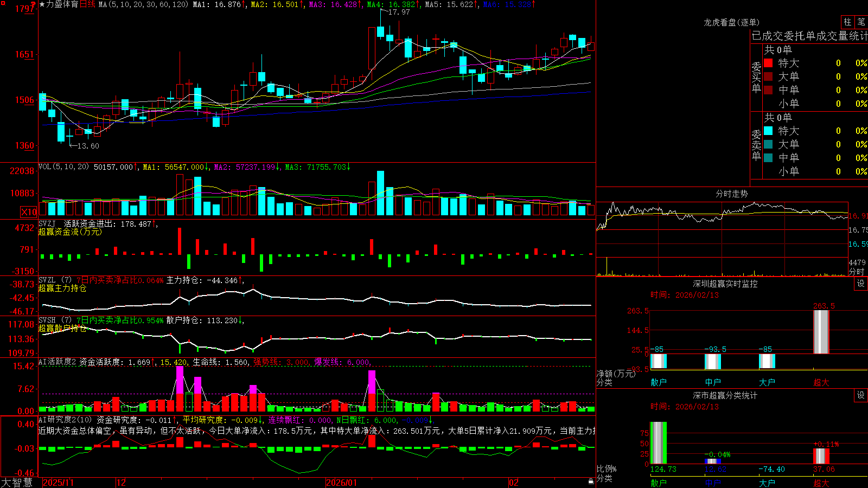
Task: Click the 力盛体育 stock name
Action: (62, 4)
